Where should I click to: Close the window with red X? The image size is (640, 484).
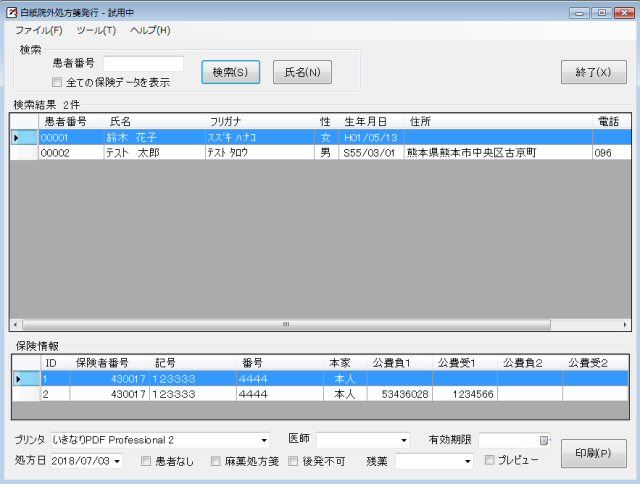624,13
